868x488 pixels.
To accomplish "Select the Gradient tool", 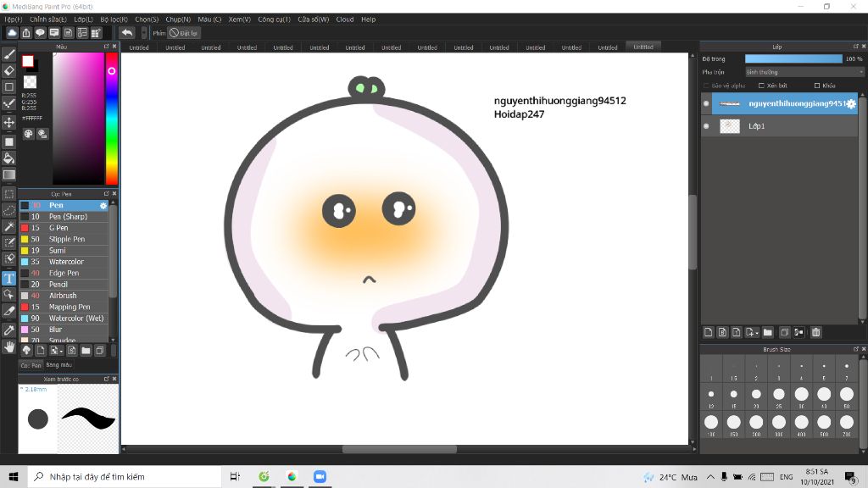I will coord(8,175).
